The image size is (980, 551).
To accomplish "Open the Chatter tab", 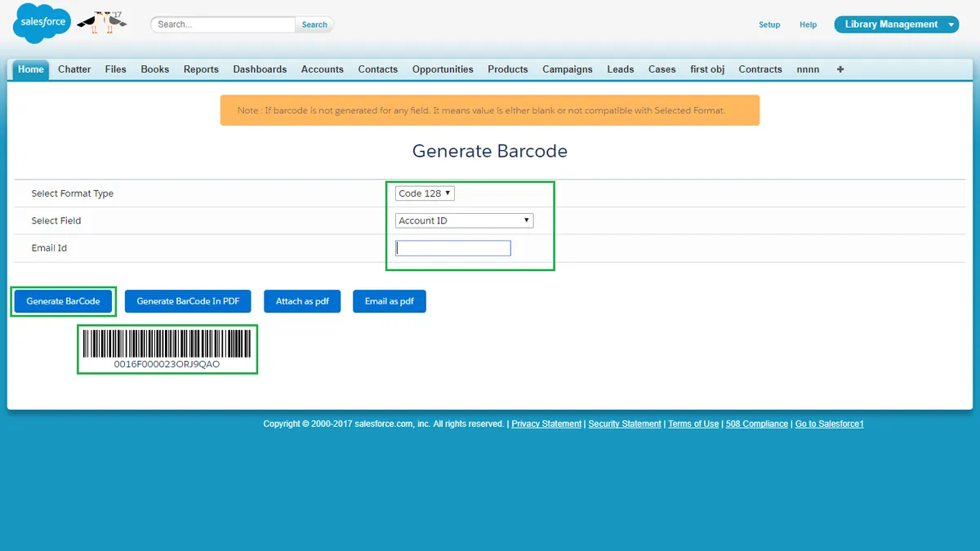I will (x=74, y=69).
